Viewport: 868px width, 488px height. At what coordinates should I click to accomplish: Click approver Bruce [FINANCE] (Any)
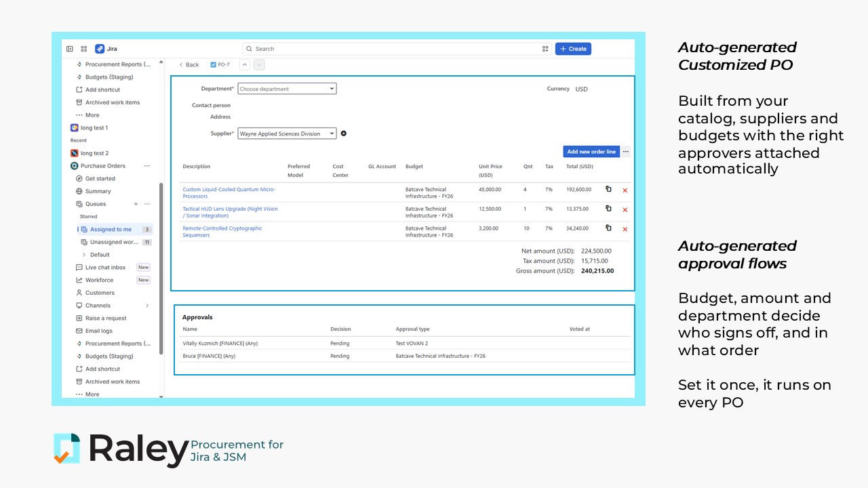pyautogui.click(x=209, y=356)
